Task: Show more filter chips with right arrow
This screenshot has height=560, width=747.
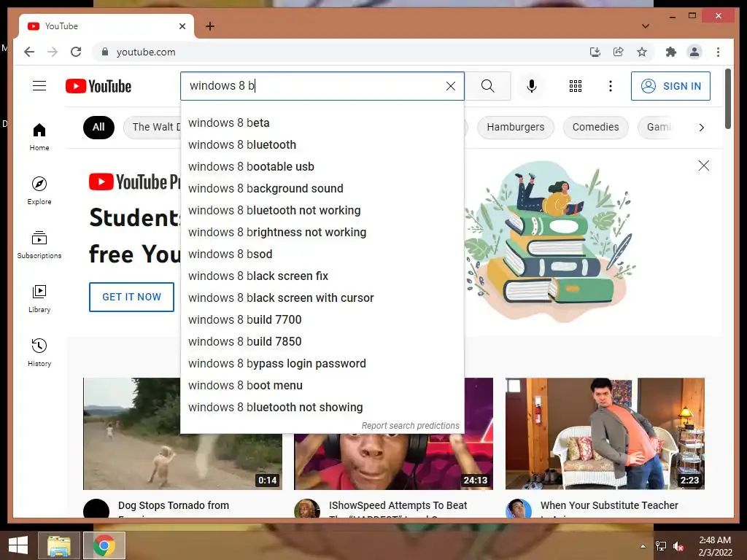Action: [701, 127]
